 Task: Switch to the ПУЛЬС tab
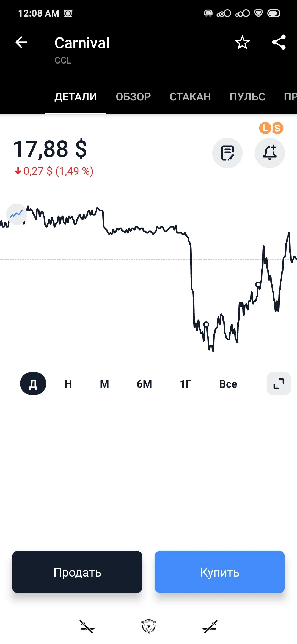coord(248,97)
